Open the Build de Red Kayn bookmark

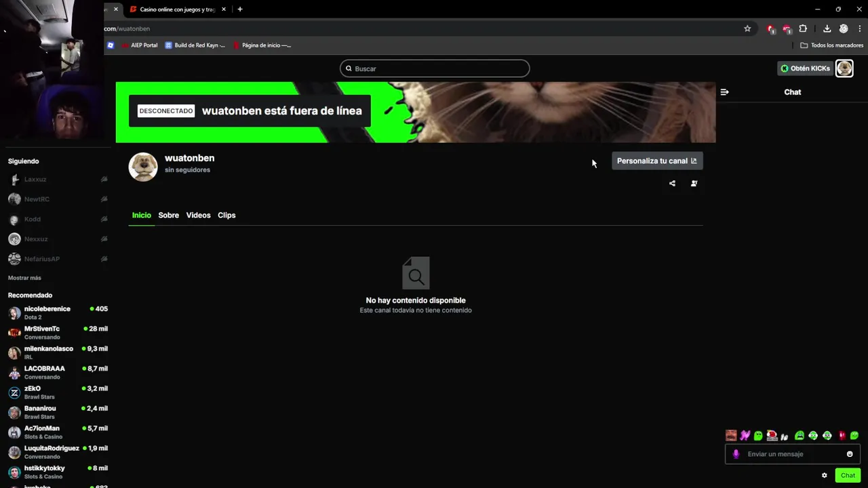point(195,45)
